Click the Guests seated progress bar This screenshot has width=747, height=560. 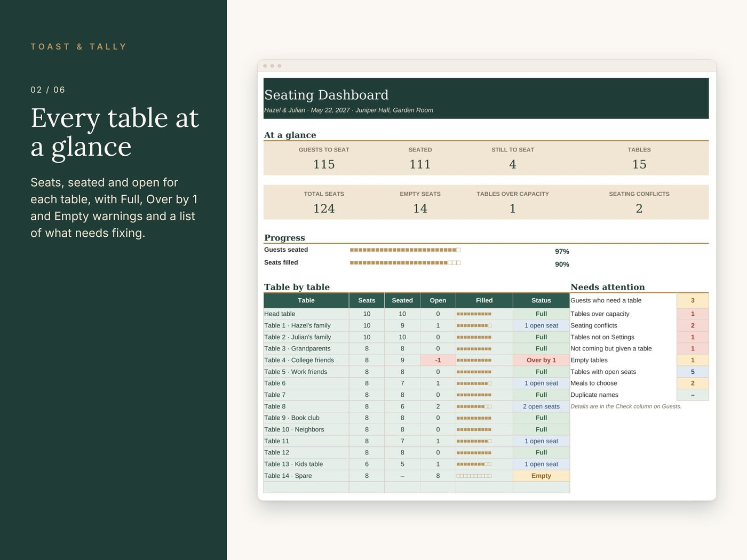(405, 250)
